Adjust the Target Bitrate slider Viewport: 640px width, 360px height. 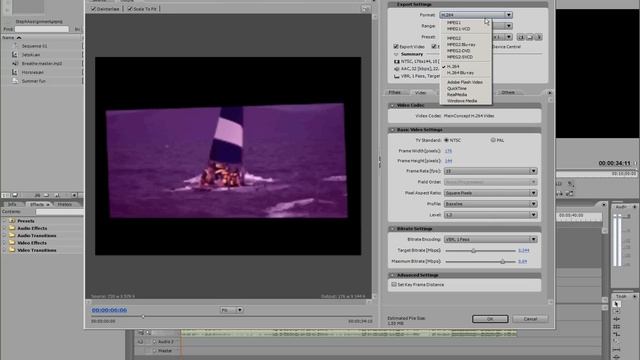(x=473, y=250)
